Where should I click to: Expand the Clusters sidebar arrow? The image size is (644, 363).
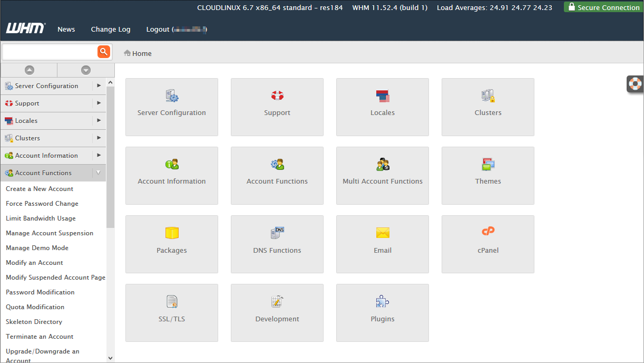tap(99, 138)
